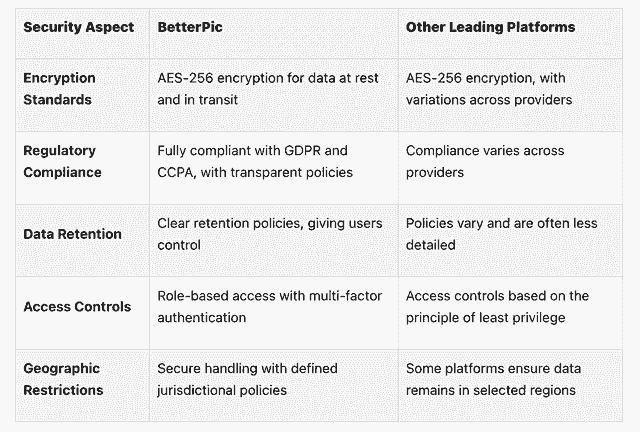The width and height of the screenshot is (640, 432).
Task: Select the Access Controls row label
Action: click(77, 307)
